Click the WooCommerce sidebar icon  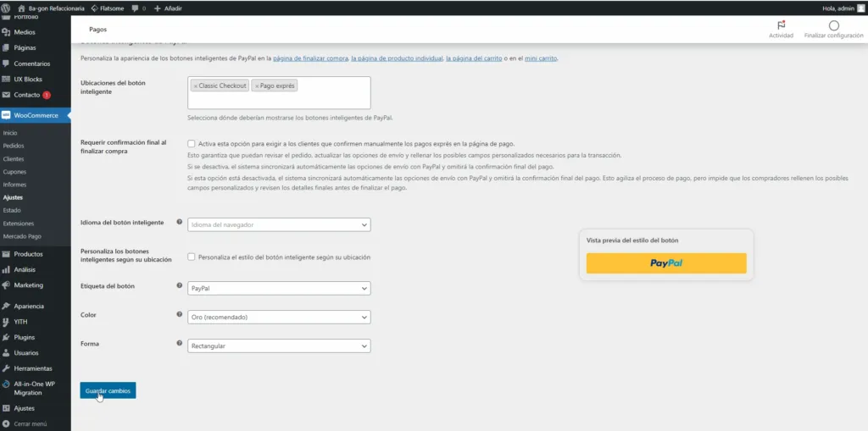point(6,116)
